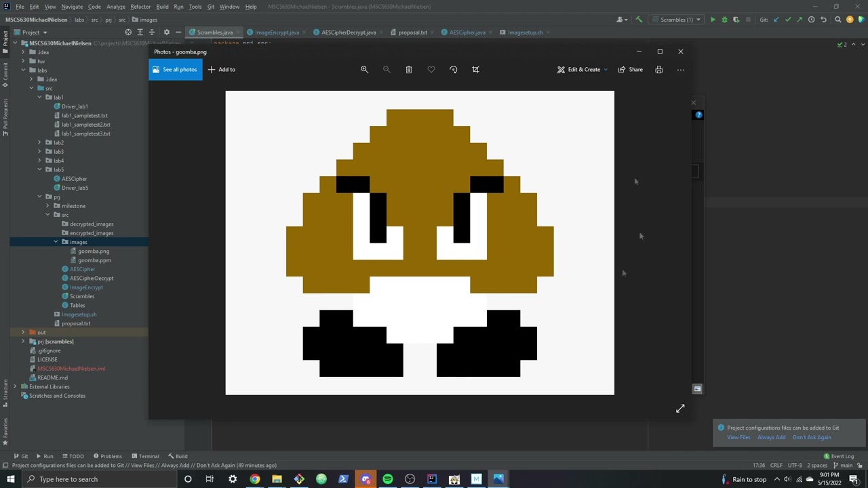Open the Terminal tool window
Screen dimensions: 868x488
144,456
